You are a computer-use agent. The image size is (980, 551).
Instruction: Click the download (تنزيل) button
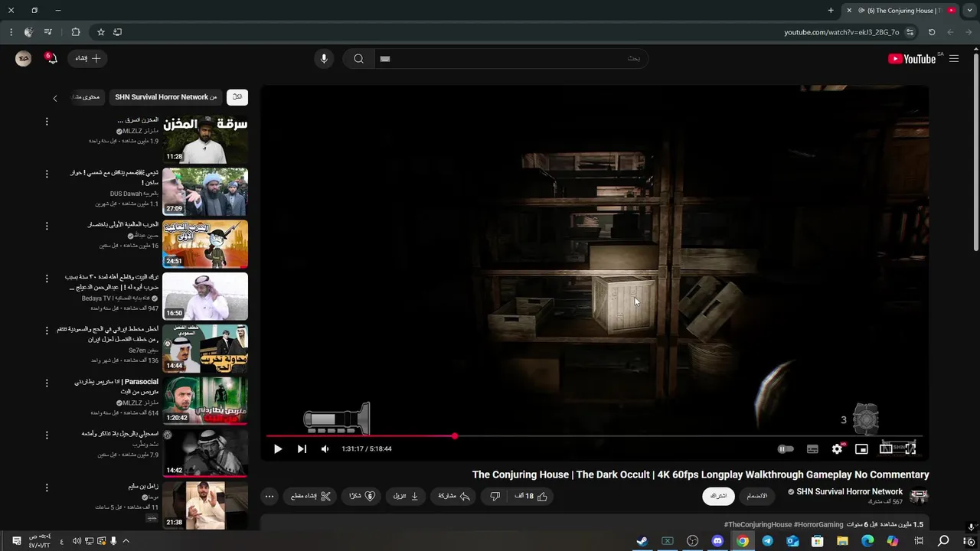point(406,496)
